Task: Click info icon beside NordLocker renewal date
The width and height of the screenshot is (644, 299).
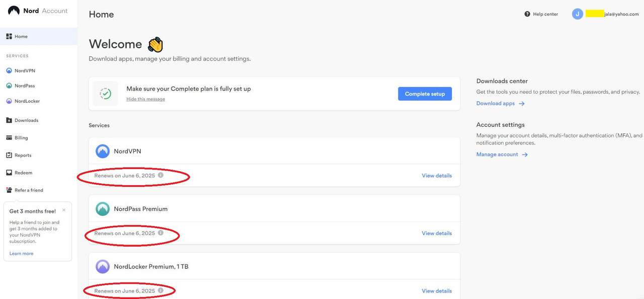Action: 161,290
